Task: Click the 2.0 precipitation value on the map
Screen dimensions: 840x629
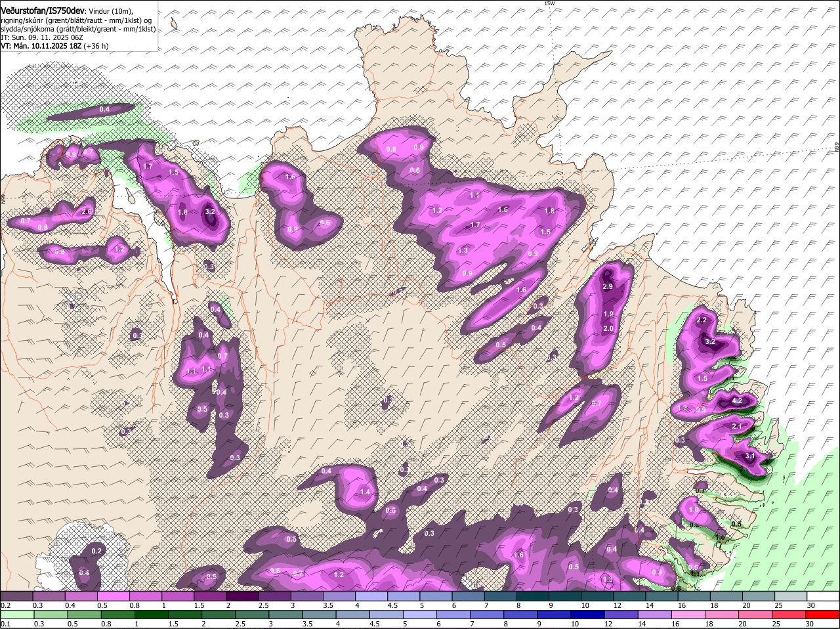Action: [x=608, y=328]
